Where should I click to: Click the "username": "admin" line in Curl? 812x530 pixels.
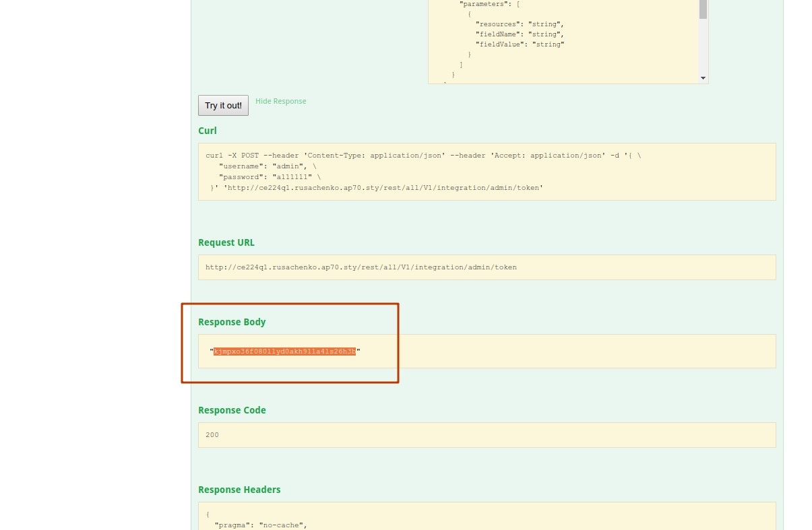tap(267, 166)
